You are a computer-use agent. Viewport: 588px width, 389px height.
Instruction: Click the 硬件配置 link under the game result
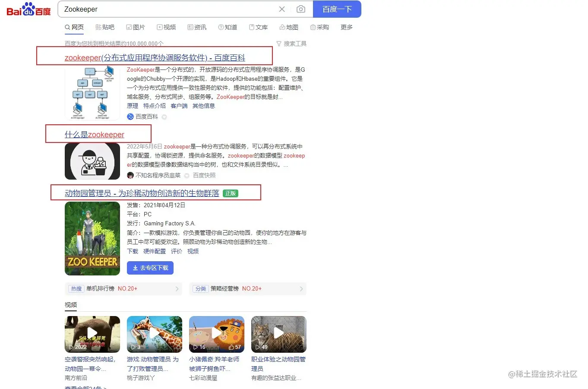pyautogui.click(x=155, y=251)
